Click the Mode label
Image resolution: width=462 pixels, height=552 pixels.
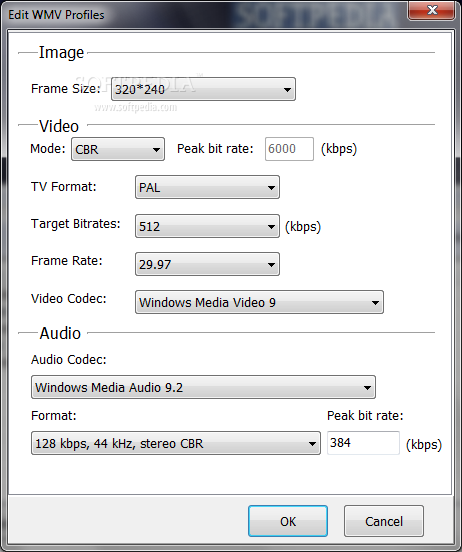48,149
